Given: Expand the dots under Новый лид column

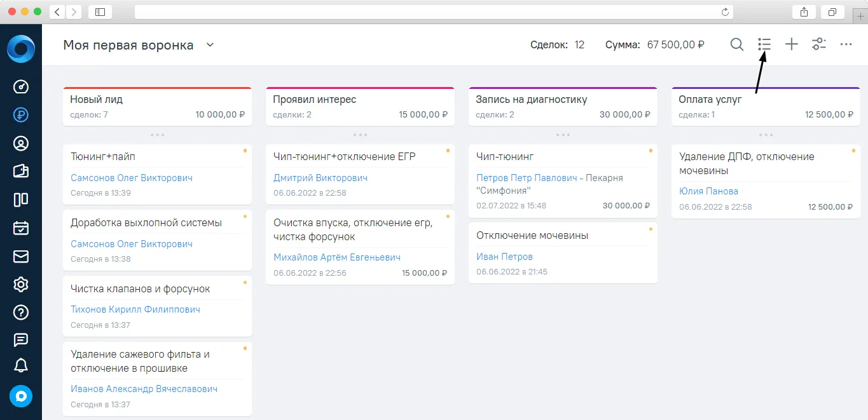Looking at the screenshot, I should [x=158, y=135].
